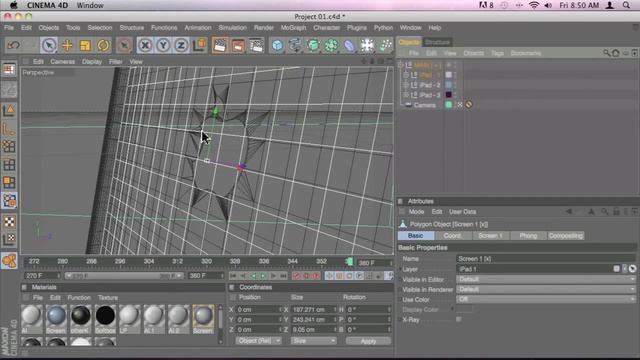Click iPad - 3 dark layer color swatch
Image resolution: width=640 pixels, height=360 pixels.
449,95
